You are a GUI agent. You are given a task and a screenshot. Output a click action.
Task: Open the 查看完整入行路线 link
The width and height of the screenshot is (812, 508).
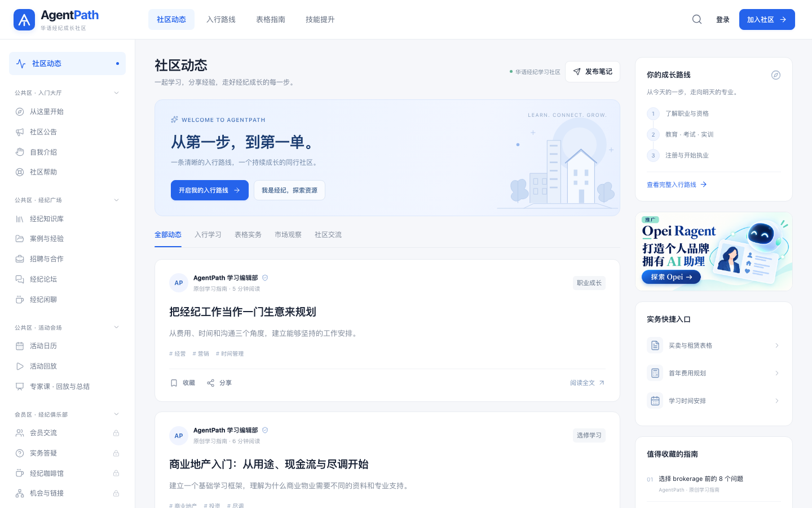[x=677, y=185]
